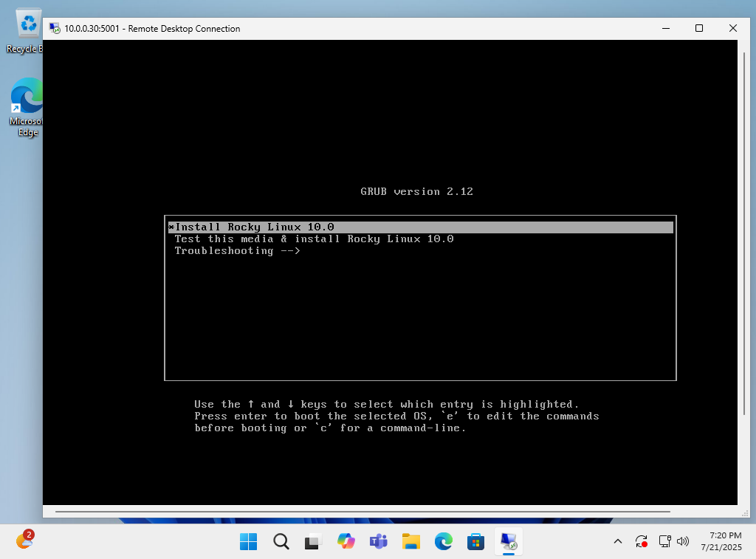Open Task View from the taskbar
This screenshot has height=559, width=756.
pyautogui.click(x=312, y=541)
